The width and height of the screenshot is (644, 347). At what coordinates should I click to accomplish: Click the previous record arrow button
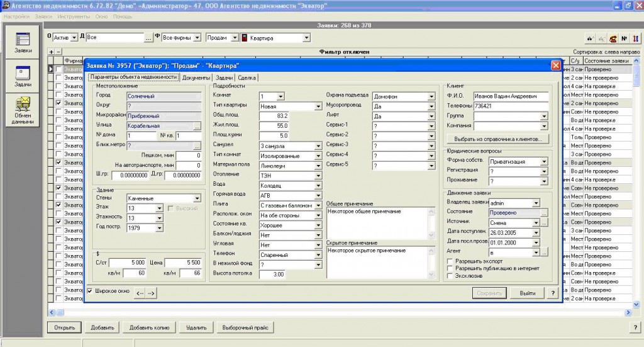[x=140, y=293]
